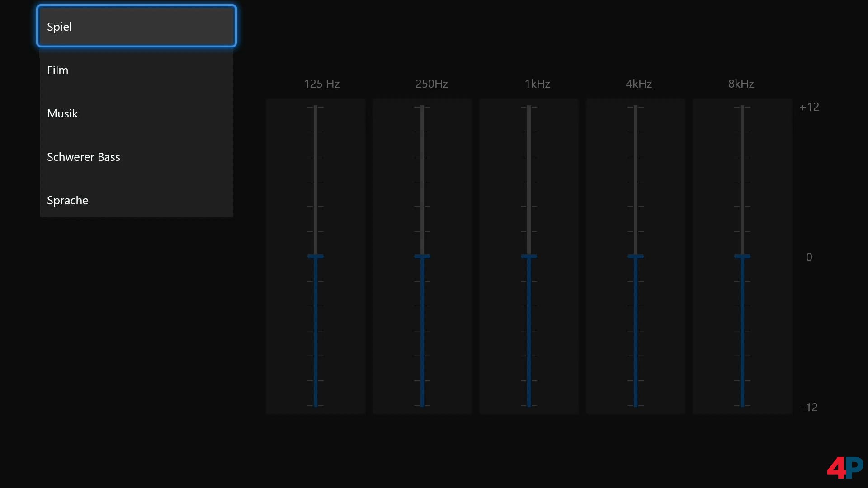Click the 125 Hz band label
The width and height of the screenshot is (868, 488).
(321, 84)
